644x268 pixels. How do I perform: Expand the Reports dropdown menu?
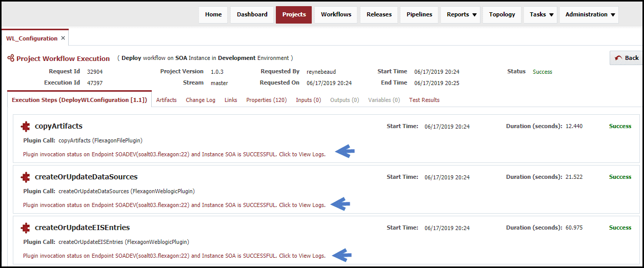(461, 14)
